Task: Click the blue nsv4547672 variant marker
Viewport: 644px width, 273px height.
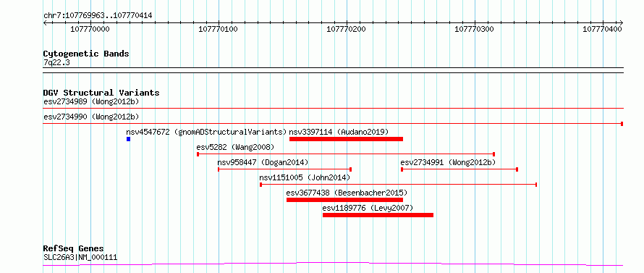Action: (129, 139)
